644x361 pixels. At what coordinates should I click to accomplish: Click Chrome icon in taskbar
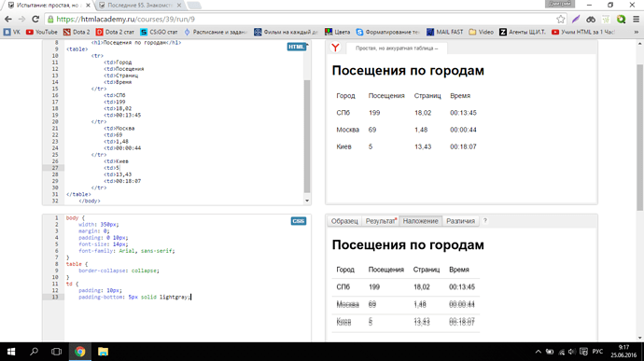pos(79,352)
